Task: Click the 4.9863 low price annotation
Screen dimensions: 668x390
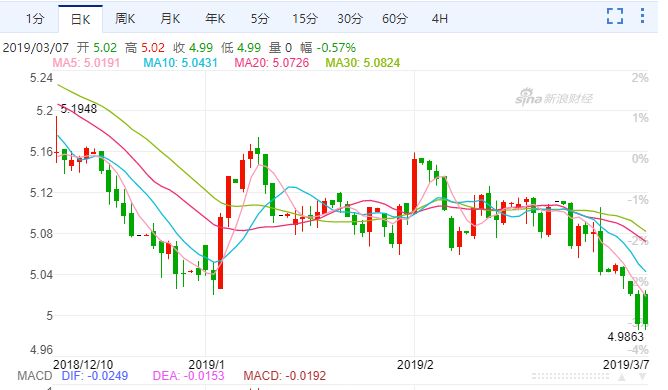Action: point(625,337)
